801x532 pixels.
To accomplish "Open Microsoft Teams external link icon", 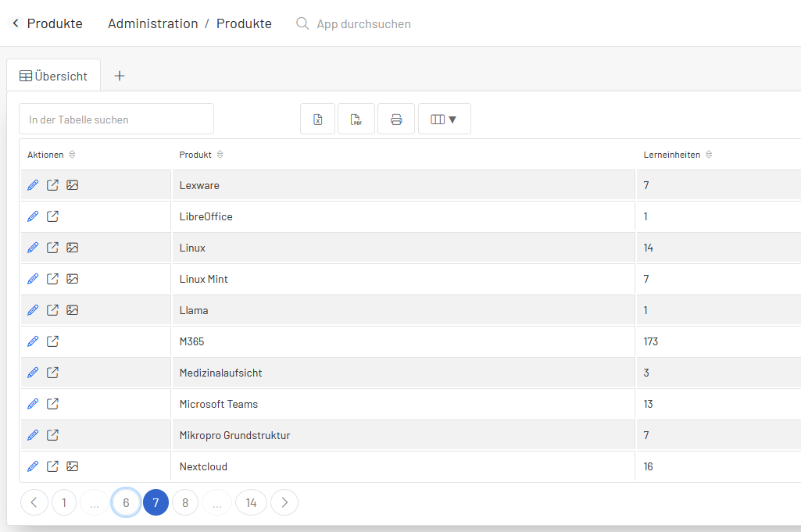I will click(x=52, y=404).
